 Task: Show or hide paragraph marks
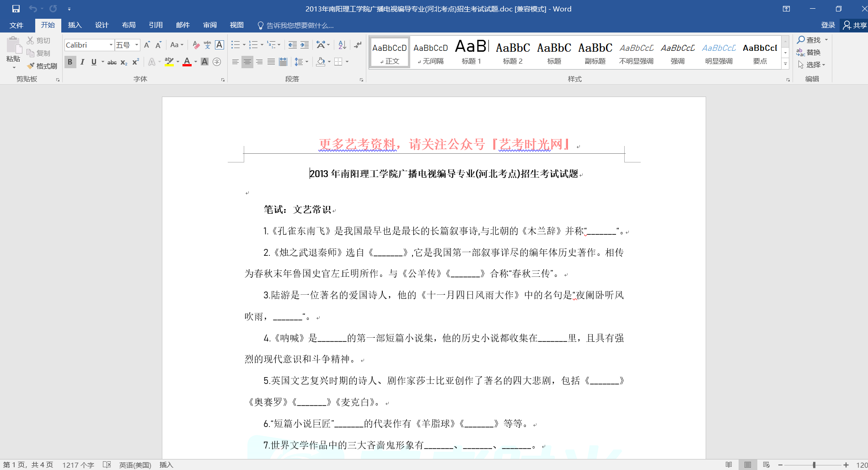tap(358, 45)
